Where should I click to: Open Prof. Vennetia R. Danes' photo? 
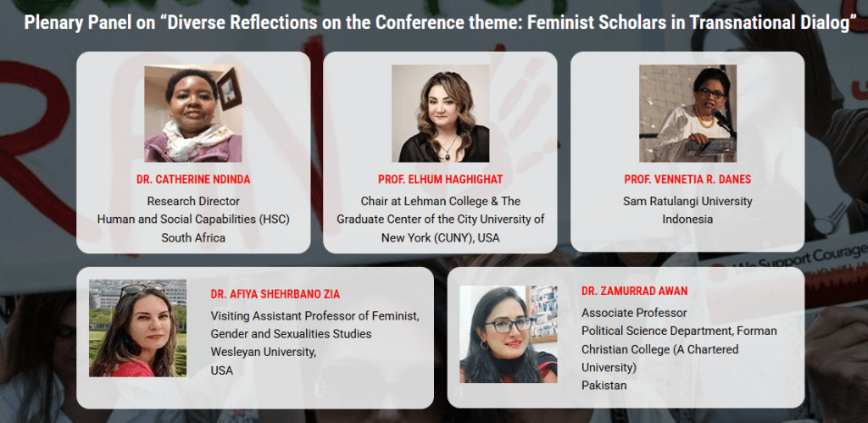[x=687, y=114]
